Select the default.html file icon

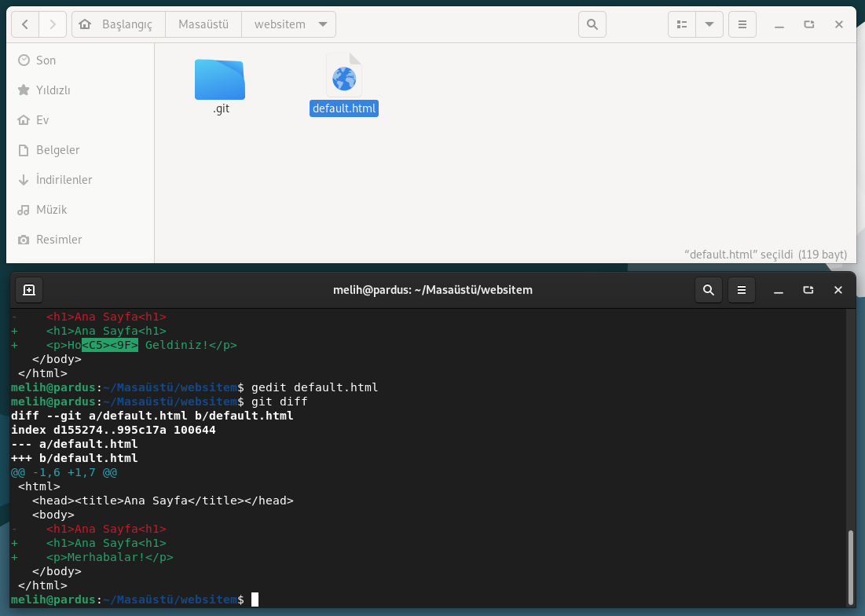tap(343, 75)
